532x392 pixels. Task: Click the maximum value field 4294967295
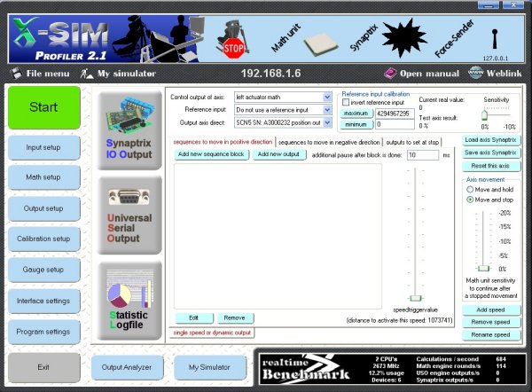click(395, 114)
